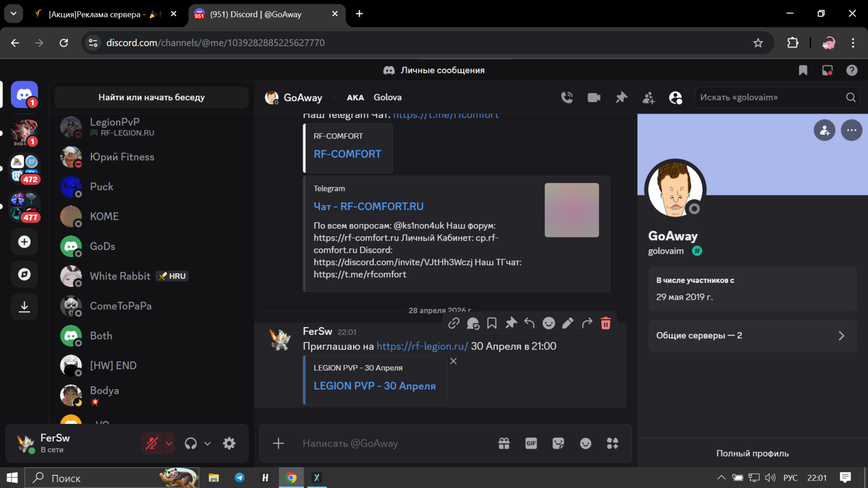Click Download Apps icon in server bar
Screen dimensions: 868x488
click(24, 306)
